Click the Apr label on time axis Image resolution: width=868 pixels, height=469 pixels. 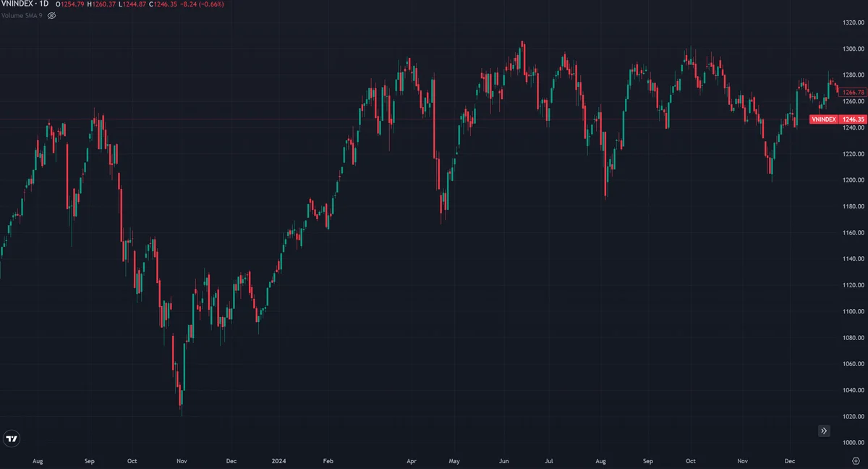(x=412, y=460)
